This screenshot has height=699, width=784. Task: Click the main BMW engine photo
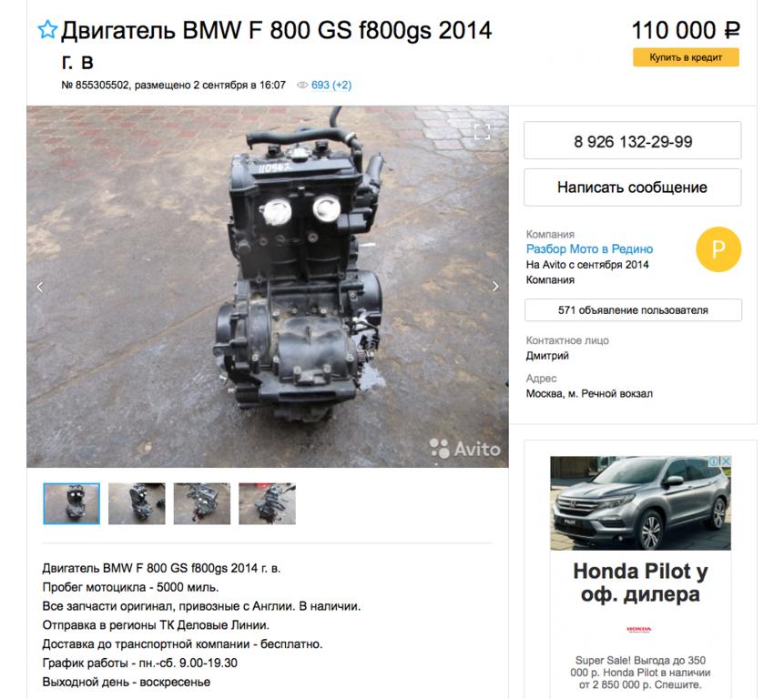coord(268,287)
